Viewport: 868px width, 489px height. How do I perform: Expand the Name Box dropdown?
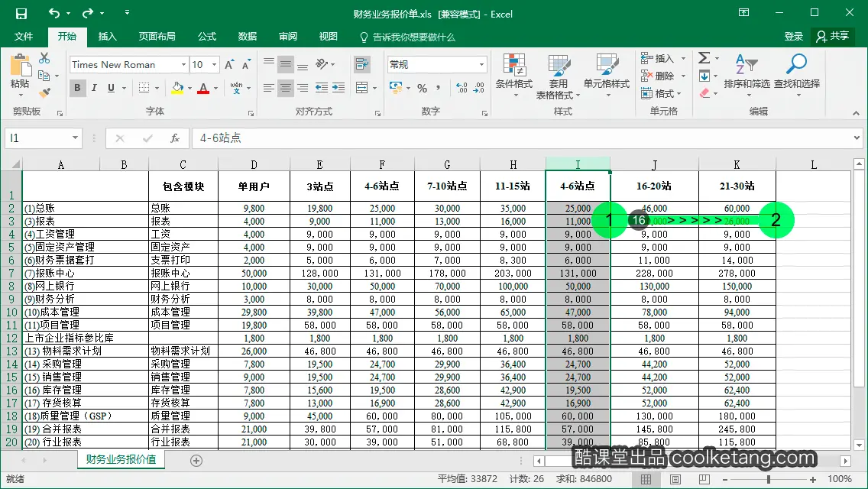tap(75, 138)
